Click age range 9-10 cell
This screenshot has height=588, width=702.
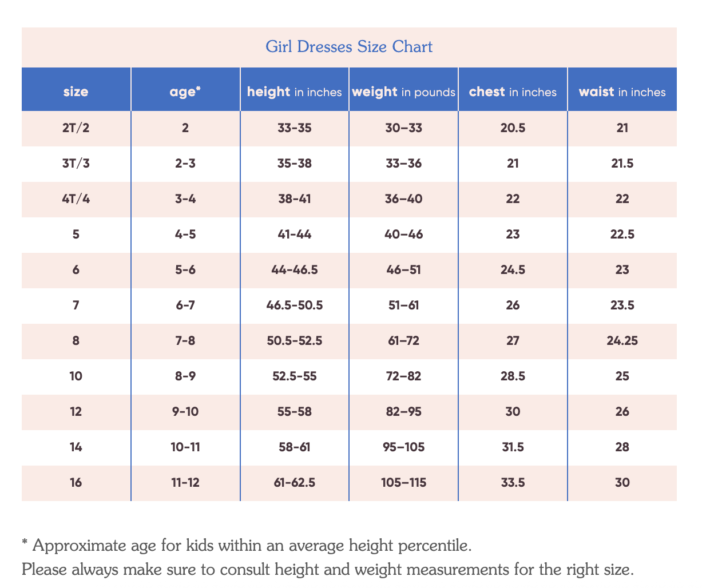pyautogui.click(x=185, y=412)
